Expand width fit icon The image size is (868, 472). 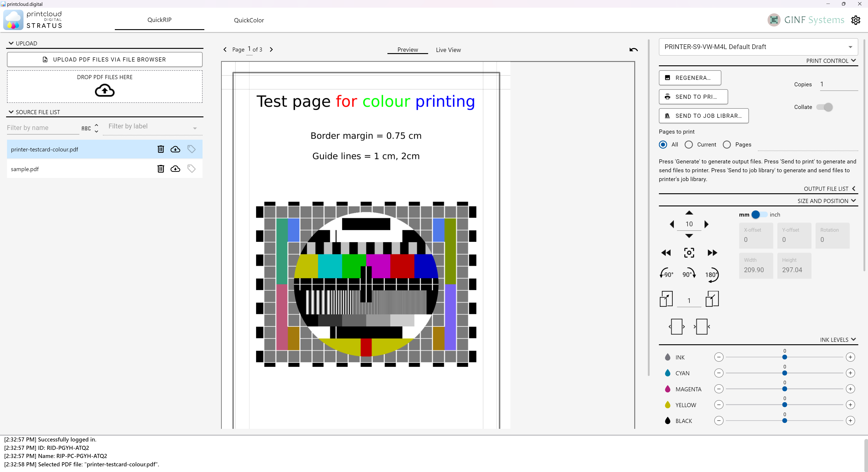pyautogui.click(x=677, y=326)
